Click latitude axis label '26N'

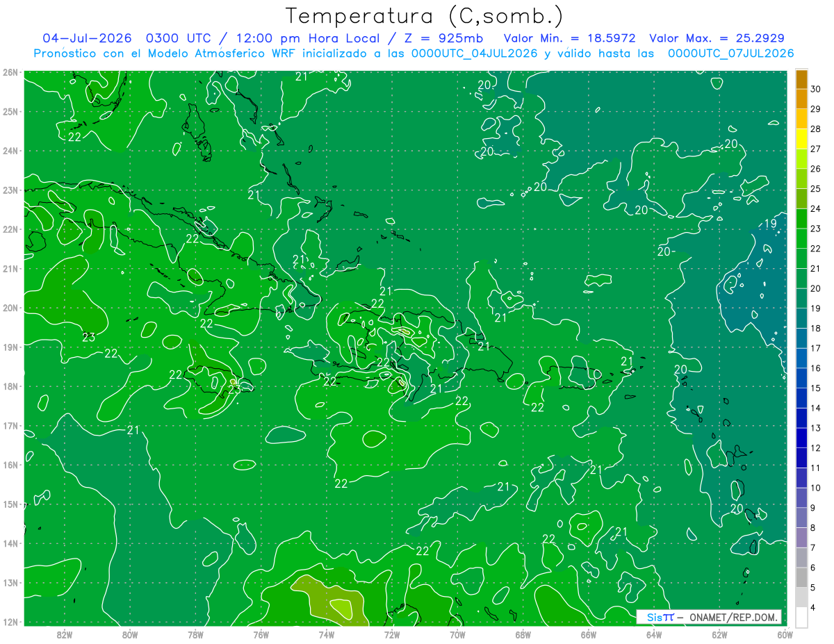tap(10, 72)
